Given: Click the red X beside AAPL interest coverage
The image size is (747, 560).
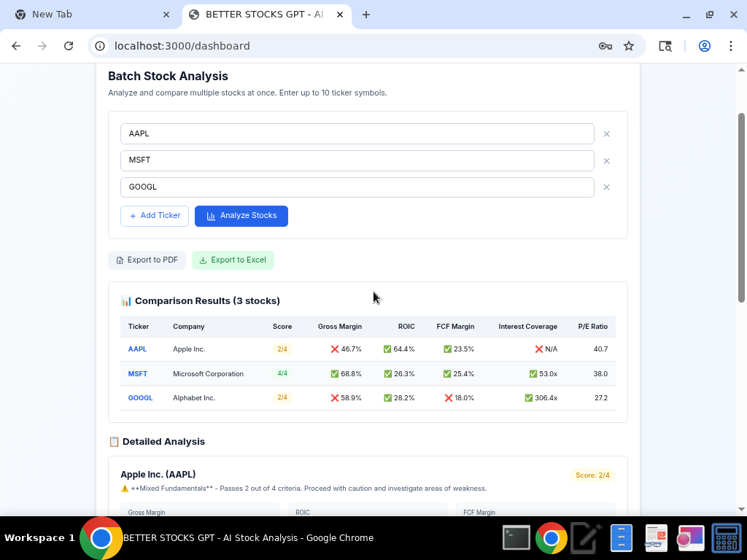Looking at the screenshot, I should (538, 349).
